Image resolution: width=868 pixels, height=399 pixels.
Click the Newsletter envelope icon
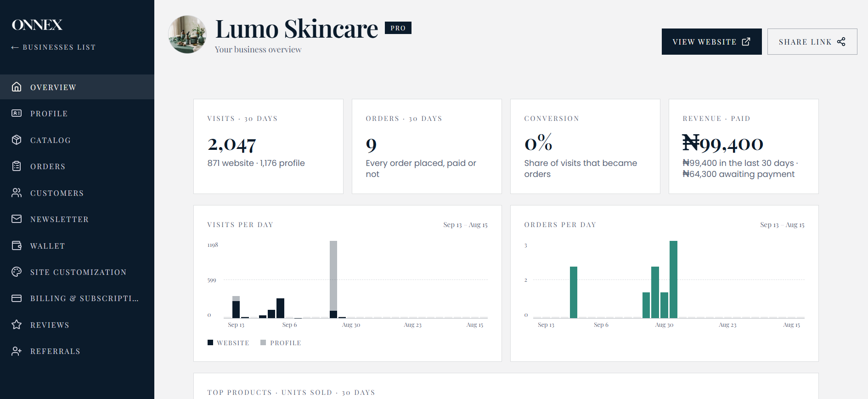coord(17,219)
